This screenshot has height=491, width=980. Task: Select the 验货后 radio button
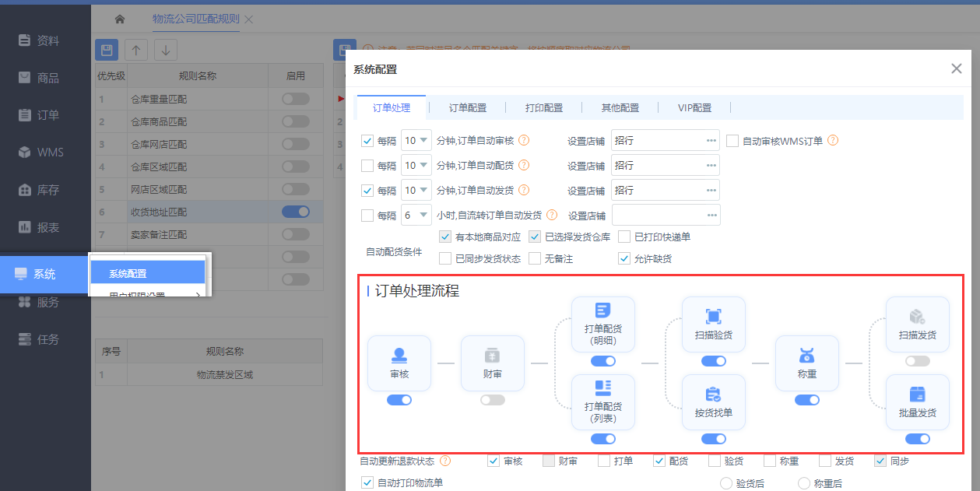coord(726,483)
